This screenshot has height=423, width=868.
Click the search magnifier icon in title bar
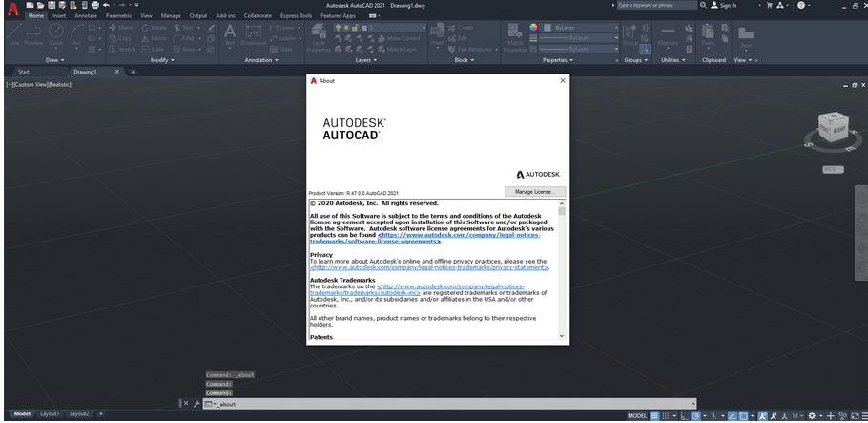(703, 5)
